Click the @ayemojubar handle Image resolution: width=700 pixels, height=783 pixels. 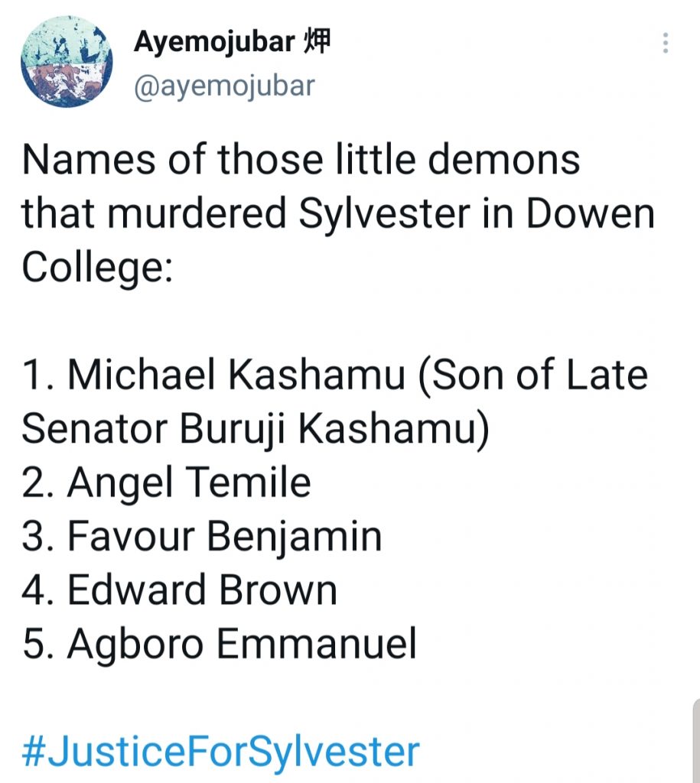[224, 86]
